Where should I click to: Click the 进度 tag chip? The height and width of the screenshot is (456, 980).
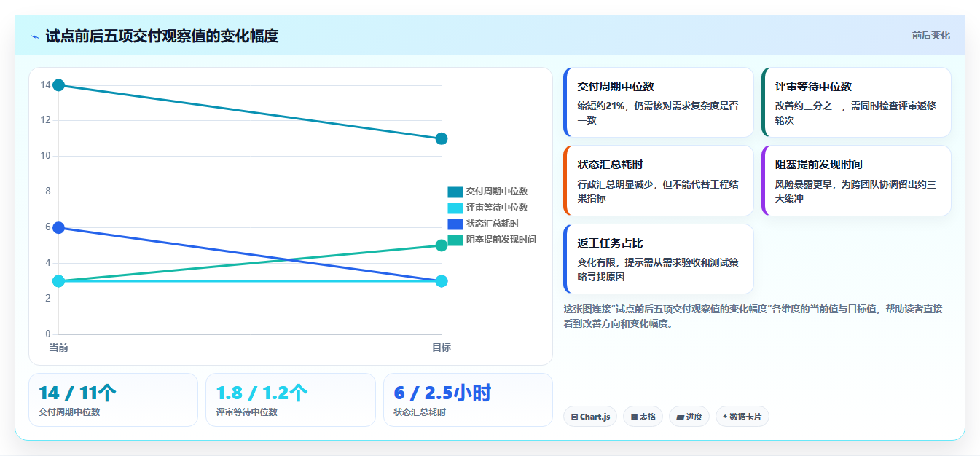click(x=689, y=417)
